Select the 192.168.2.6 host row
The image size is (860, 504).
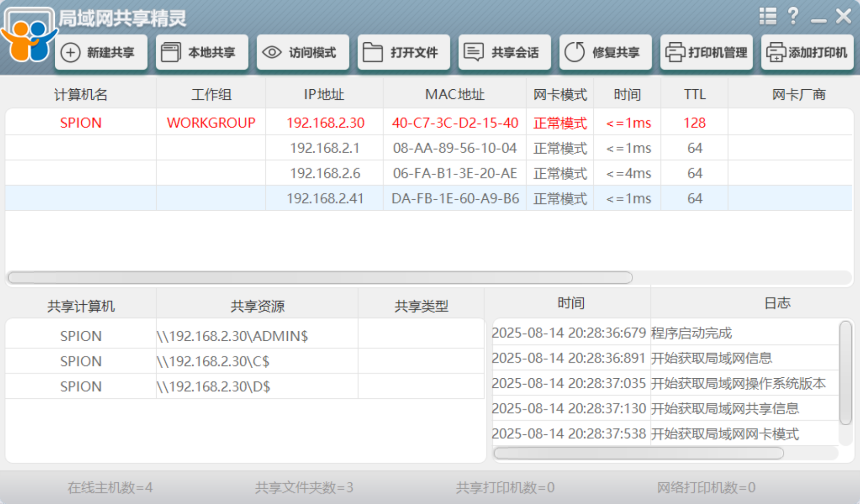coord(429,173)
